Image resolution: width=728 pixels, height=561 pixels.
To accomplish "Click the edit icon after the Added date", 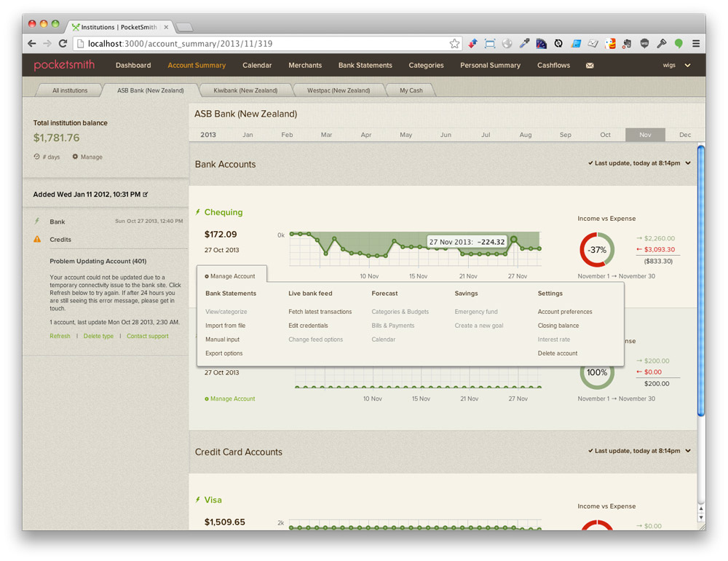I will 146,195.
